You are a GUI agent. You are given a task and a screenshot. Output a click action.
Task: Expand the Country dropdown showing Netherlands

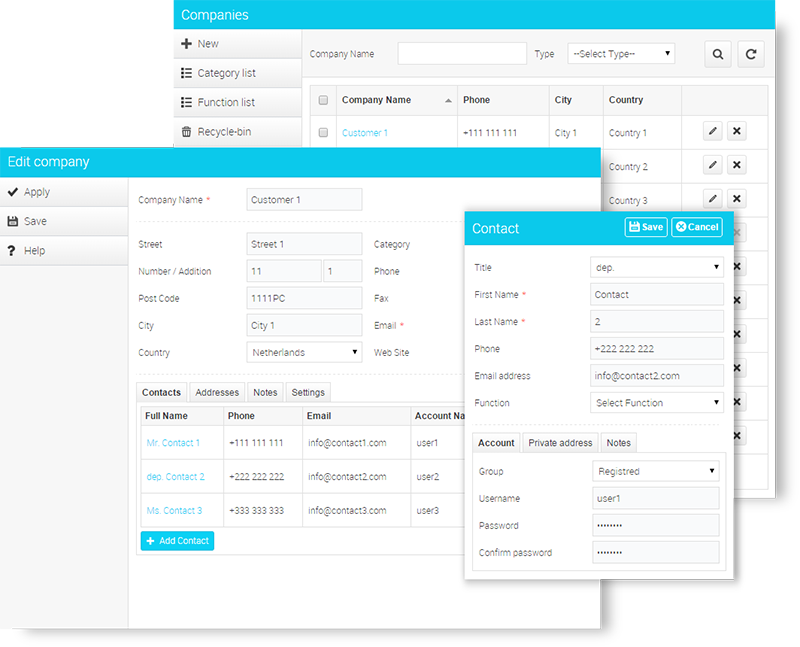coord(304,353)
